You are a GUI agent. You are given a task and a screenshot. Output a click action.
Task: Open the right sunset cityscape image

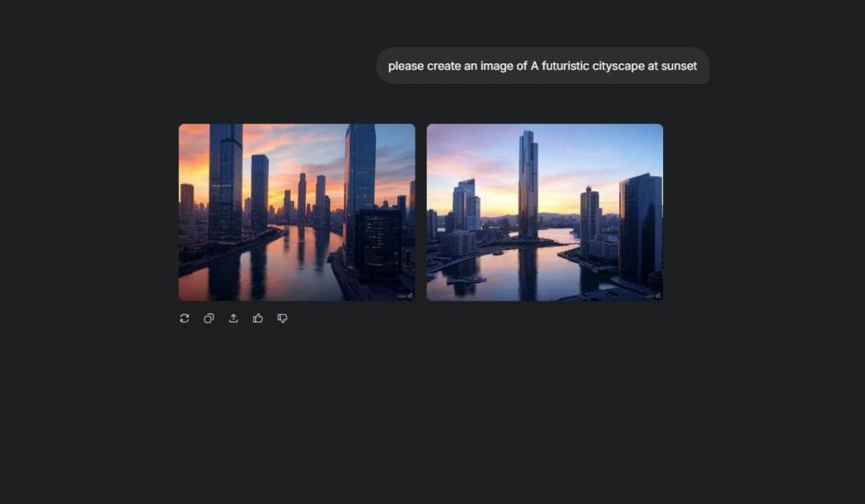(545, 211)
